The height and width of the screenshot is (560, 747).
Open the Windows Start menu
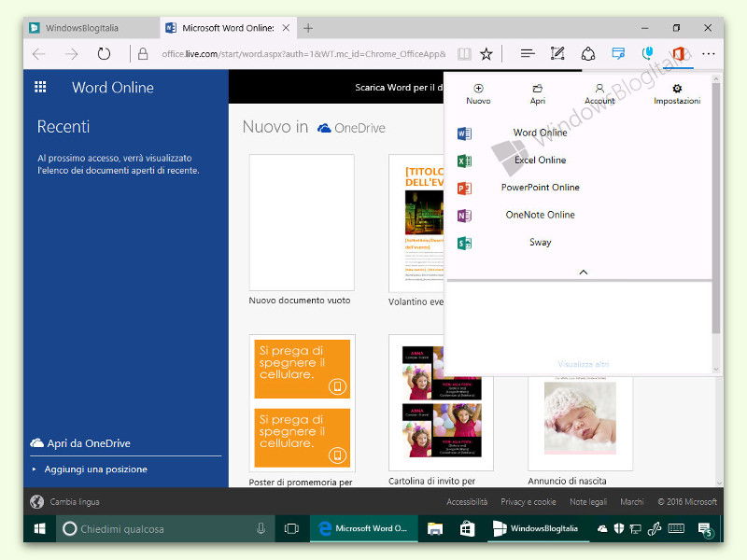tap(40, 528)
